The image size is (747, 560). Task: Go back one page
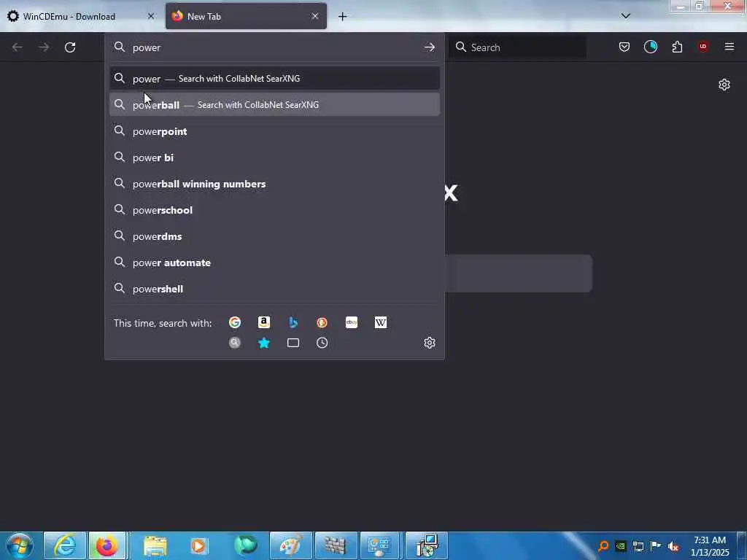click(18, 47)
